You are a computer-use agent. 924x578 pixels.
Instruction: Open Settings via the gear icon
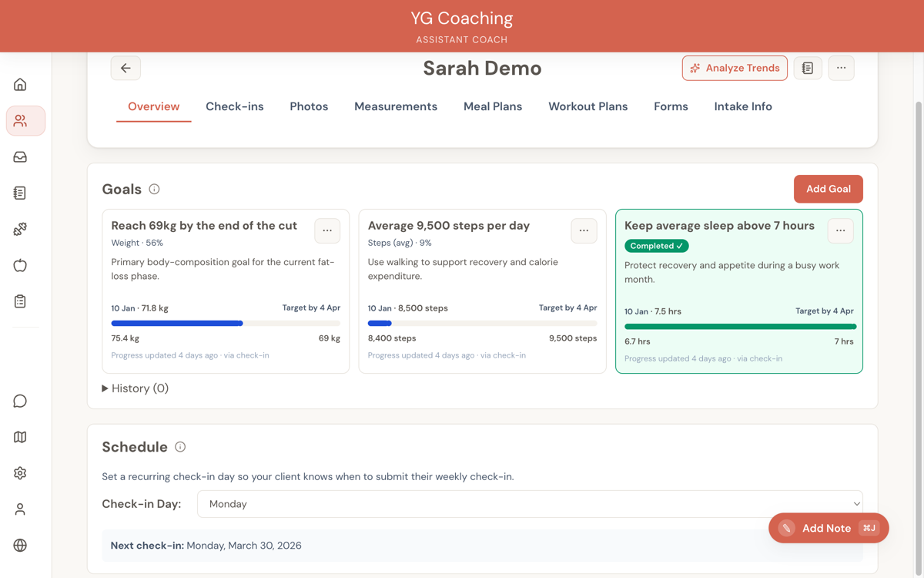click(x=20, y=472)
